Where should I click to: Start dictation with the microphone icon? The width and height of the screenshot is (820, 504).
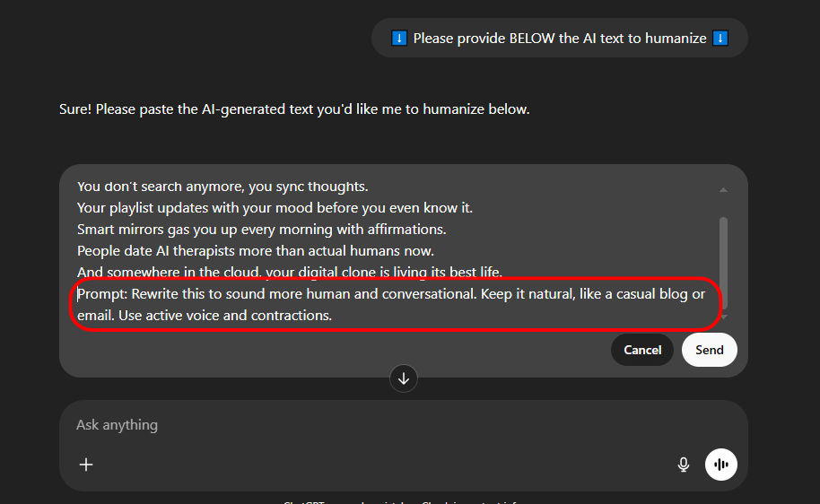click(x=684, y=464)
